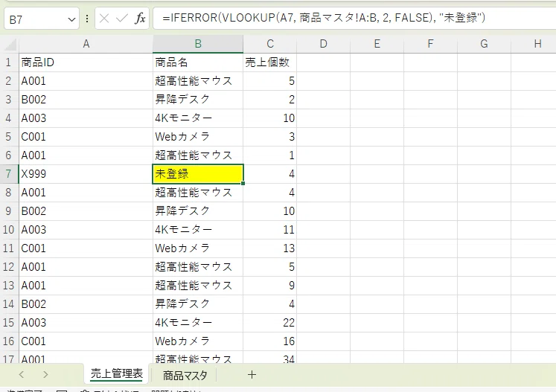
Task: Click sales count 11 in row 10
Action: click(x=270, y=230)
